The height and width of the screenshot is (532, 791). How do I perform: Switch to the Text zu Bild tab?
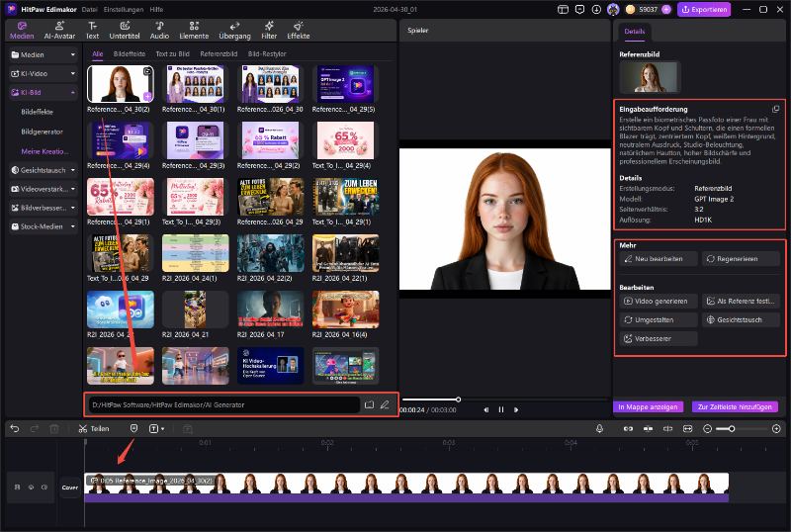tap(172, 53)
